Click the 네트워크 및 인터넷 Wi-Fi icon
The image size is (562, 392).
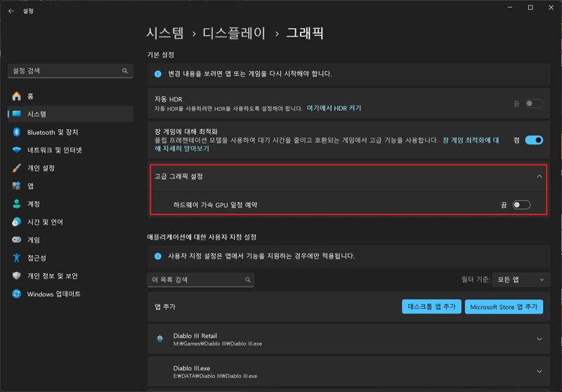tap(16, 150)
